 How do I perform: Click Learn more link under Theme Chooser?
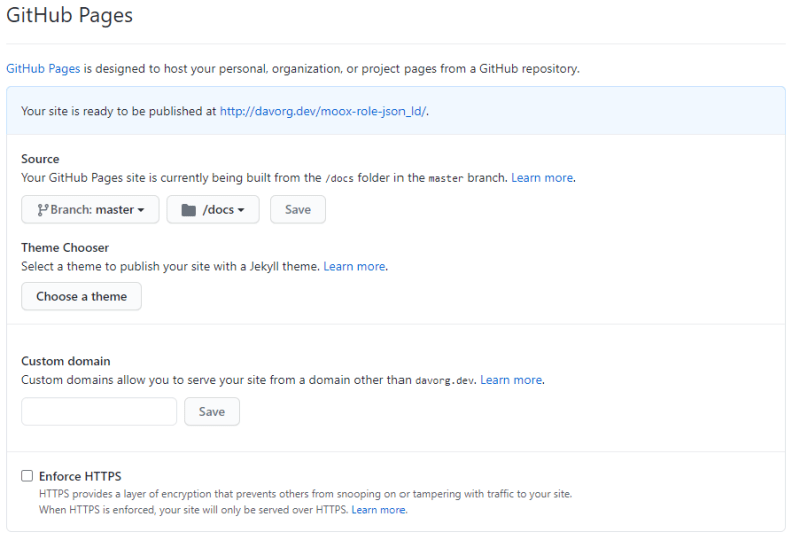354,266
